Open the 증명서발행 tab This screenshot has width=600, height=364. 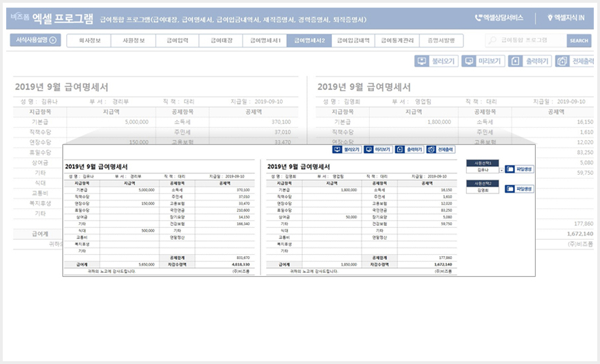[x=441, y=41]
